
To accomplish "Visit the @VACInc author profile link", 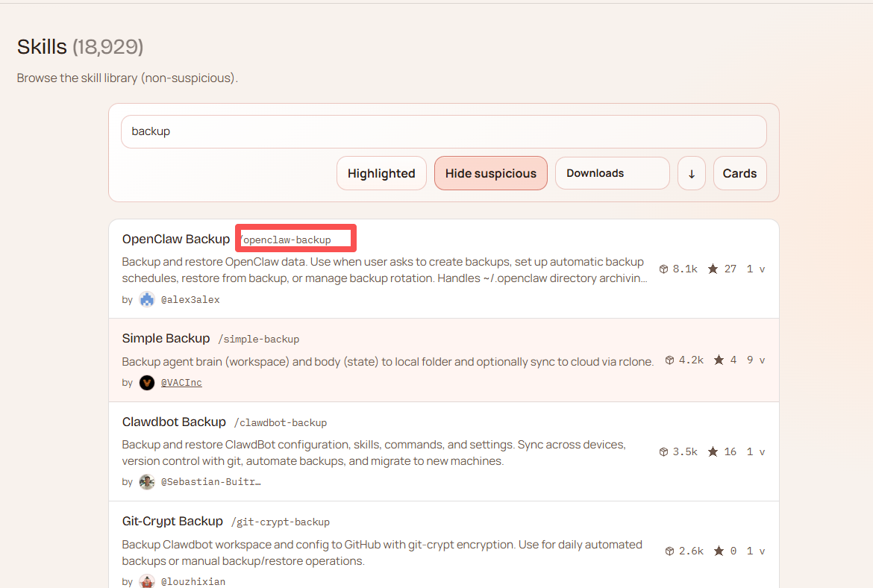I will 181,383.
